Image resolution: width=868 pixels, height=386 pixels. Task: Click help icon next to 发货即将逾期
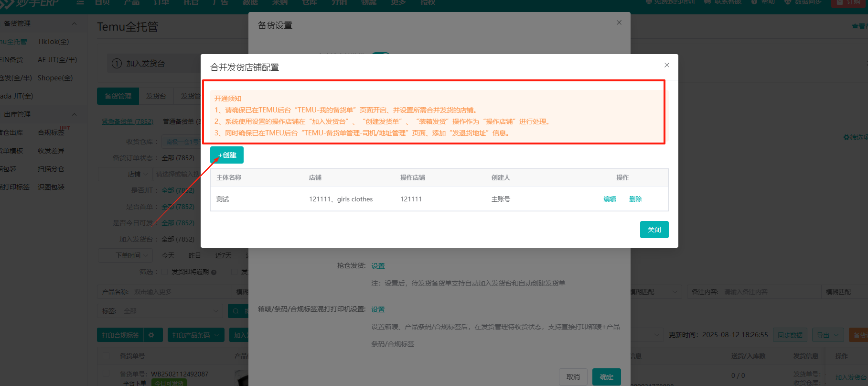(x=214, y=272)
